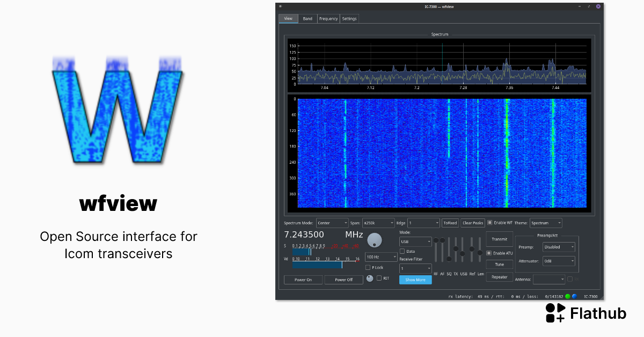Open the USB Mode selector

click(x=415, y=241)
